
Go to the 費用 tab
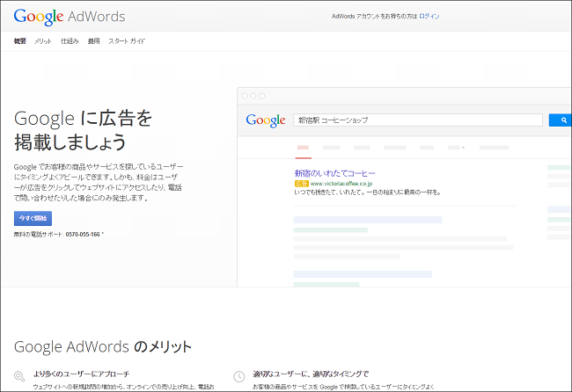click(x=94, y=41)
